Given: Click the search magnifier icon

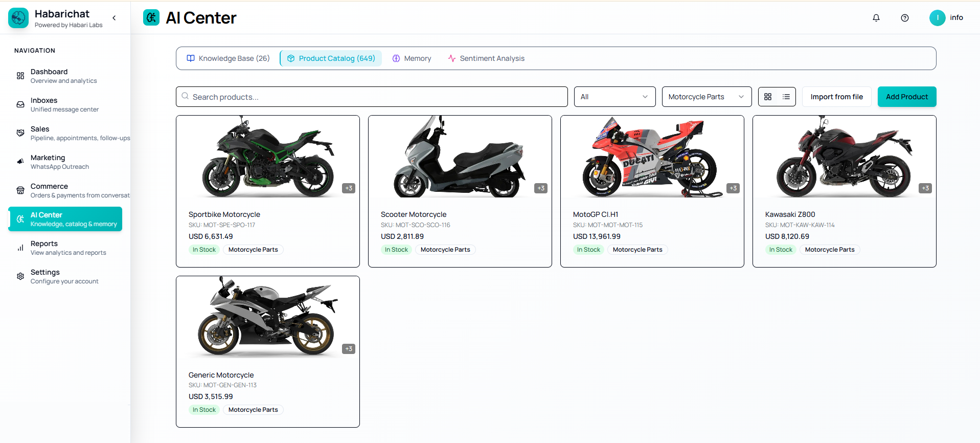Looking at the screenshot, I should 185,96.
